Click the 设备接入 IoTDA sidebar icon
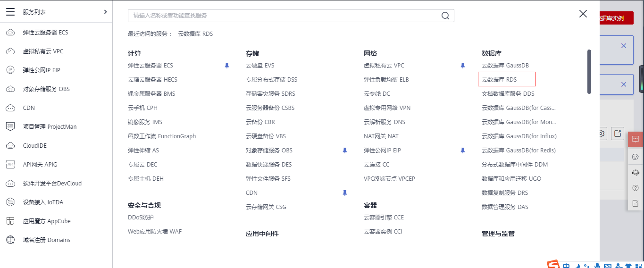Image resolution: width=644 pixels, height=268 pixels. click(x=10, y=202)
